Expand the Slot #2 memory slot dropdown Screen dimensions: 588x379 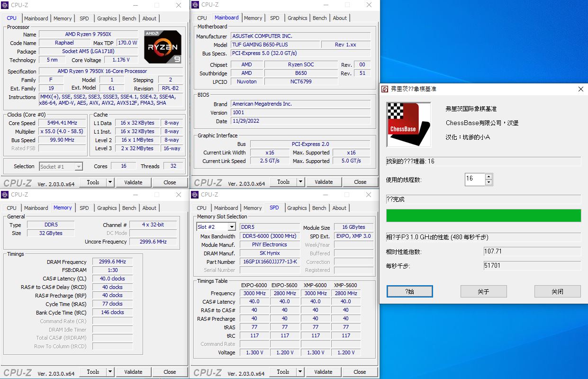click(232, 227)
